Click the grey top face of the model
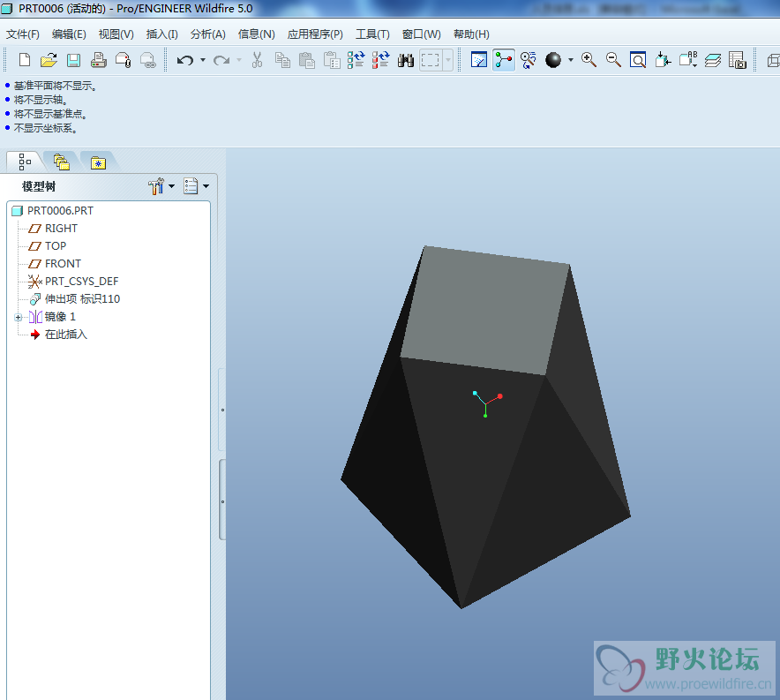The height and width of the screenshot is (700, 780). 486,310
